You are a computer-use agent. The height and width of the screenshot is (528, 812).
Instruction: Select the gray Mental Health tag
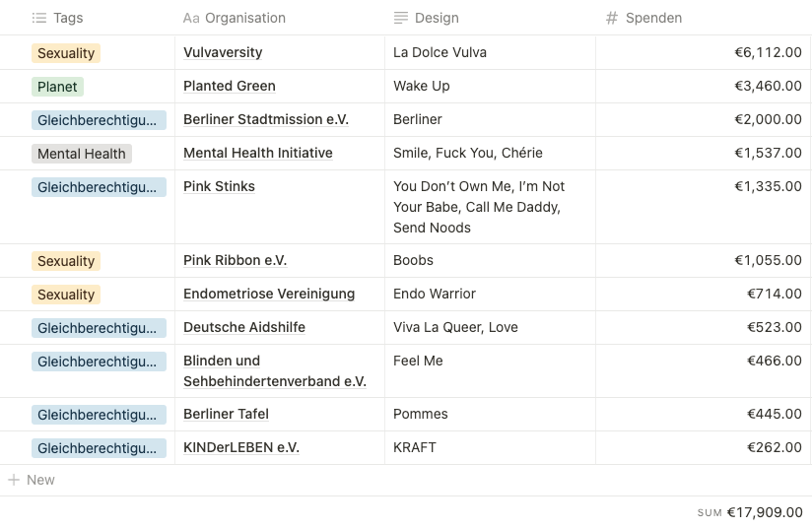pyautogui.click(x=82, y=154)
